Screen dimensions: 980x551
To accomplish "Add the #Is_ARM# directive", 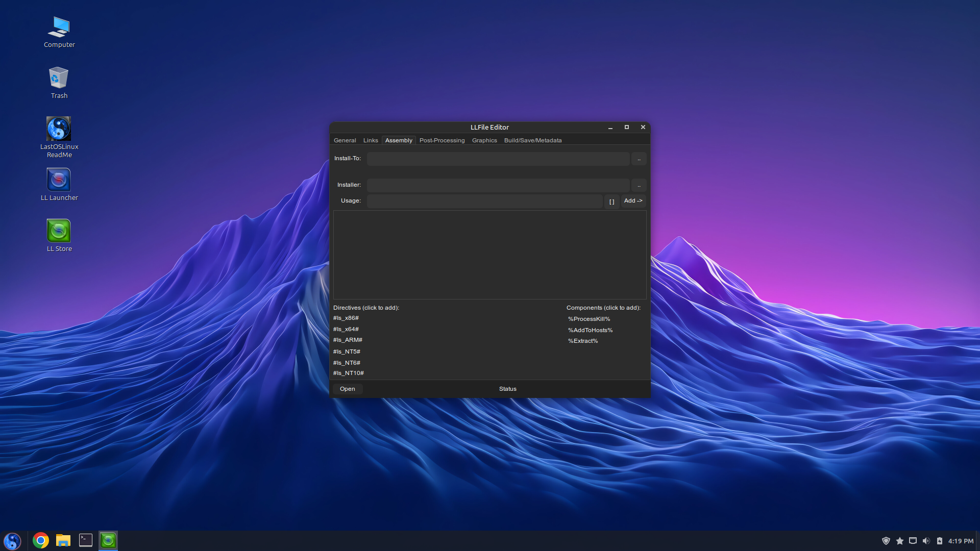I will click(348, 340).
